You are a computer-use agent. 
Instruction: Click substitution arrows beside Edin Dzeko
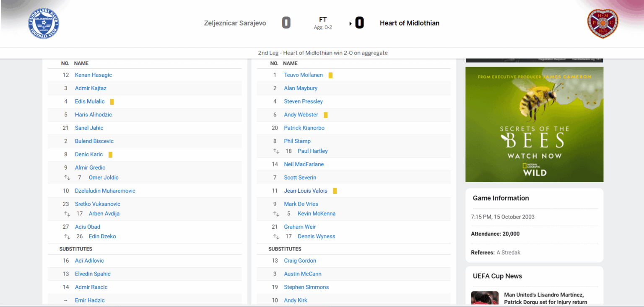[67, 237]
